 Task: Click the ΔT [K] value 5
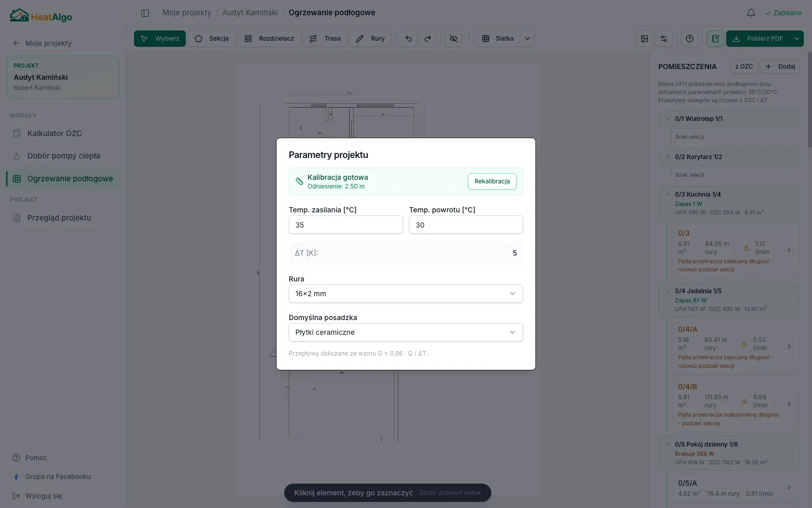tap(515, 253)
